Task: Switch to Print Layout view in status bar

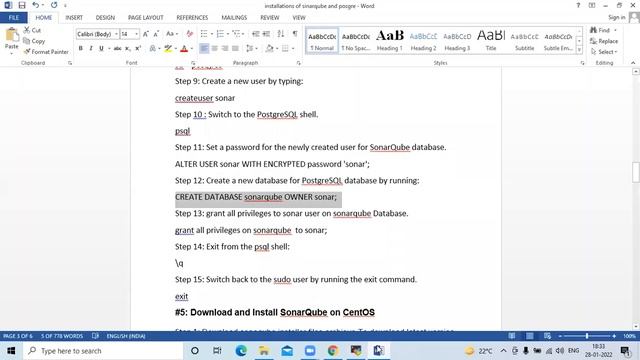Action: tap(529, 336)
